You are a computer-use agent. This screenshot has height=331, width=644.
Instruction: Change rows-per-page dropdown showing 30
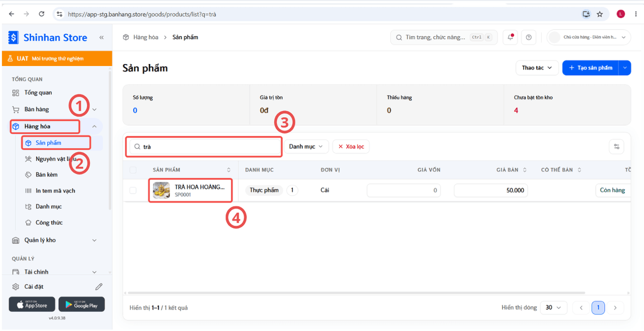pyautogui.click(x=553, y=308)
